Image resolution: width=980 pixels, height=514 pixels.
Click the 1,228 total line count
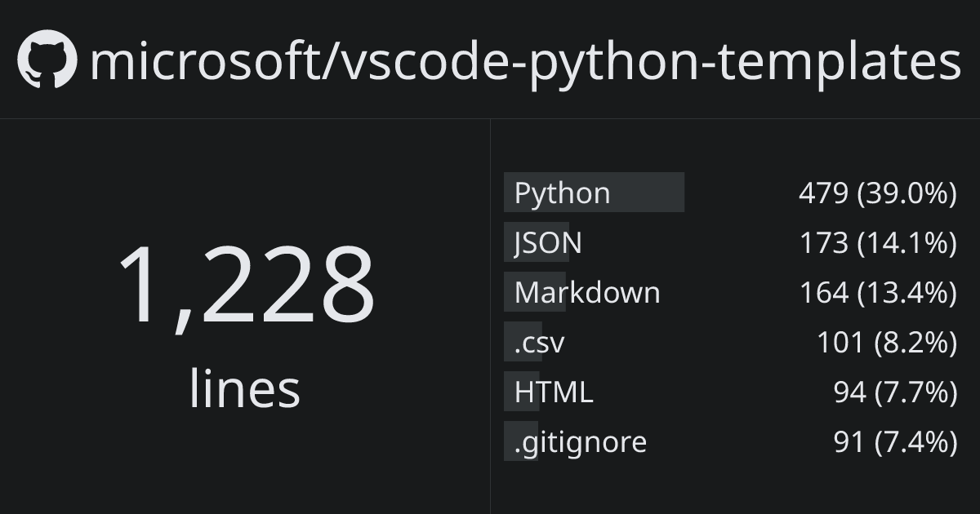pos(246,285)
